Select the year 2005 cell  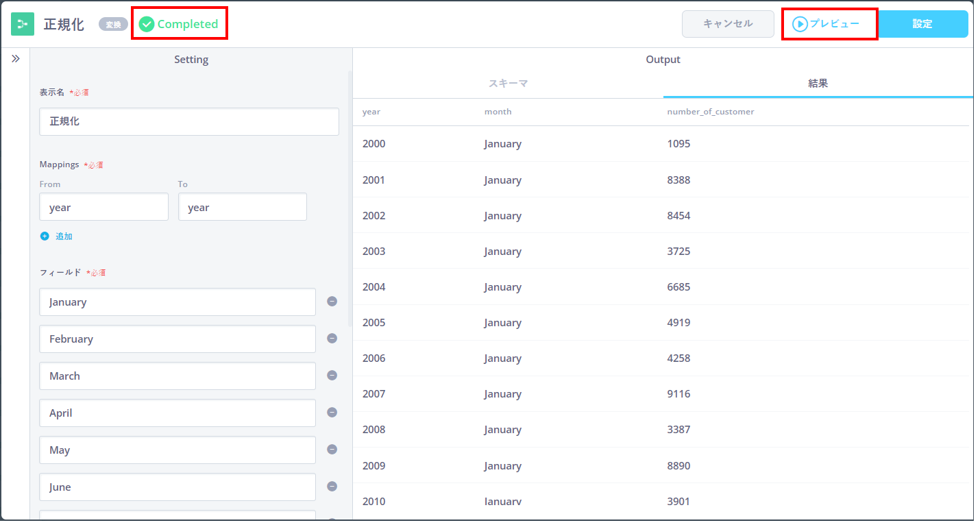tap(373, 323)
